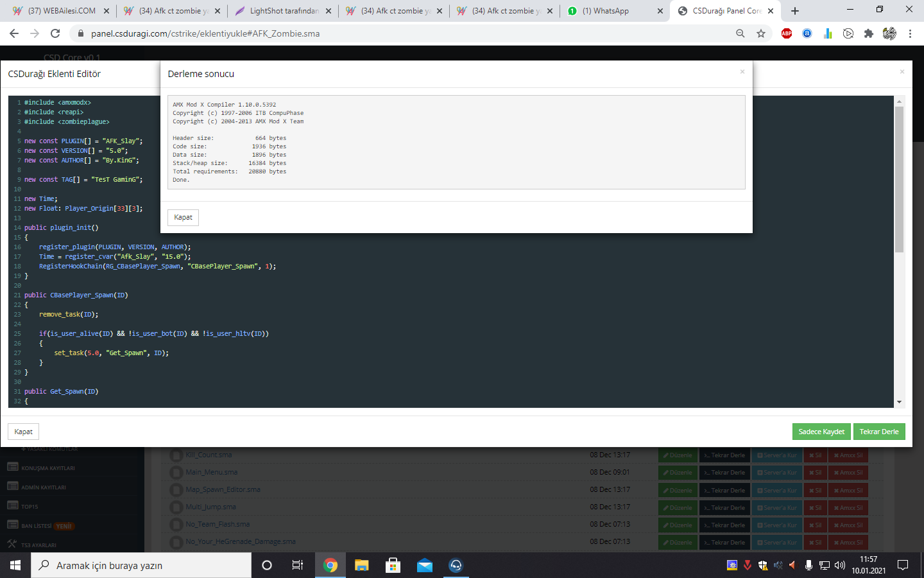Open File Explorer from the taskbar
The height and width of the screenshot is (578, 924).
[362, 565]
